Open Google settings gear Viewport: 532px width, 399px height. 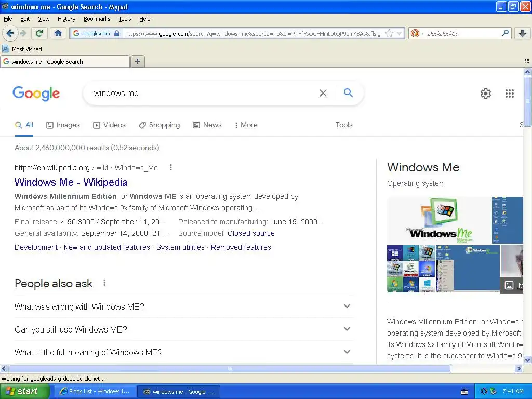486,94
